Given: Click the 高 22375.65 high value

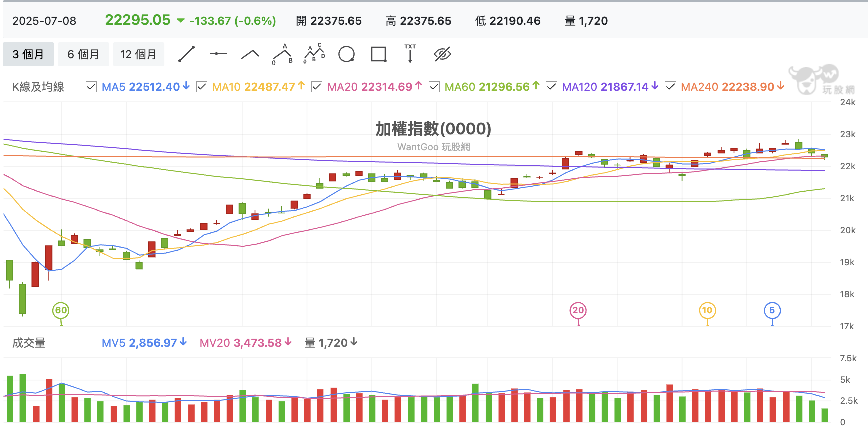Looking at the screenshot, I should pos(418,21).
